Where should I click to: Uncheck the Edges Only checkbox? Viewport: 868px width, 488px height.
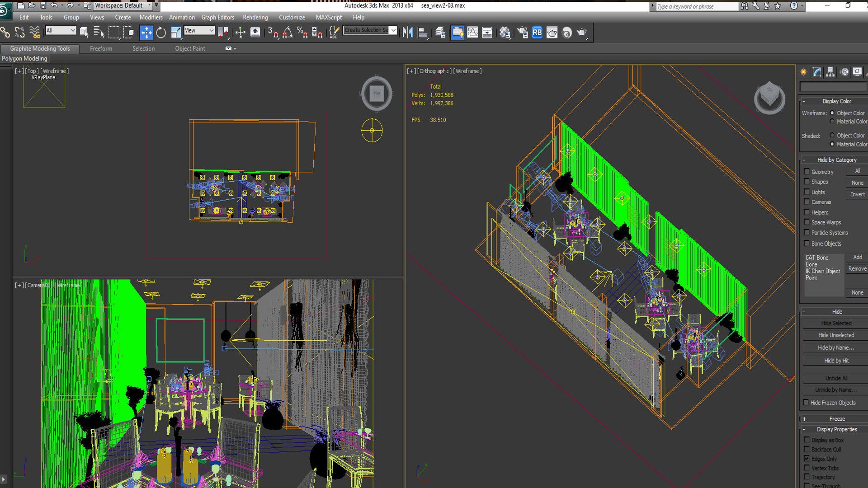807,458
